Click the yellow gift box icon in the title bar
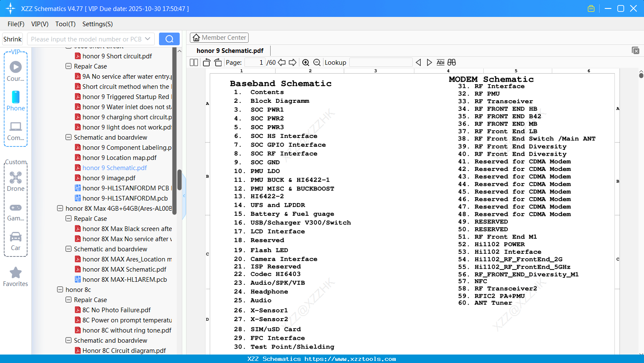This screenshot has height=363, width=644. coord(591,8)
